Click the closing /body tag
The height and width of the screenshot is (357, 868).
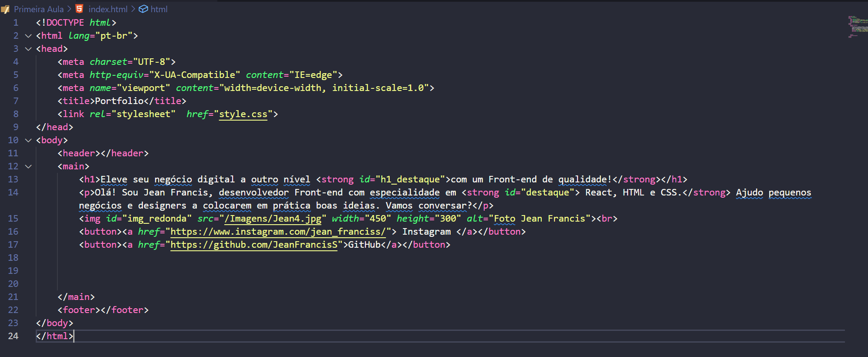tap(54, 323)
